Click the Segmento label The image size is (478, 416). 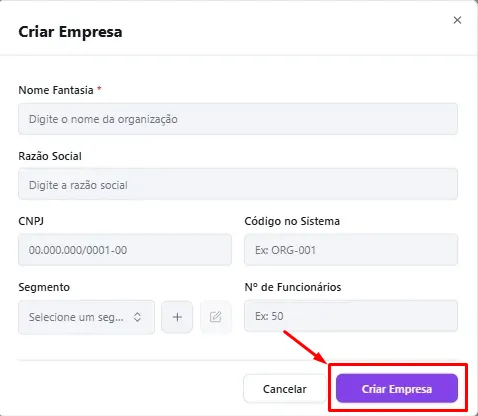coord(44,287)
